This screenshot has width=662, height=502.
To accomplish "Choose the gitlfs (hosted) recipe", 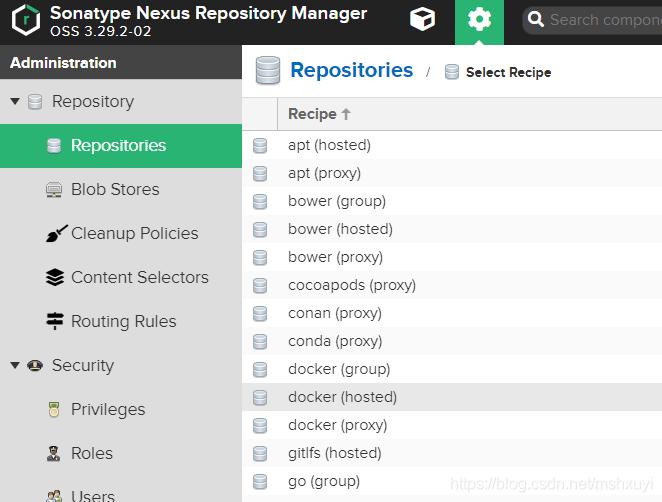I will tap(452, 453).
